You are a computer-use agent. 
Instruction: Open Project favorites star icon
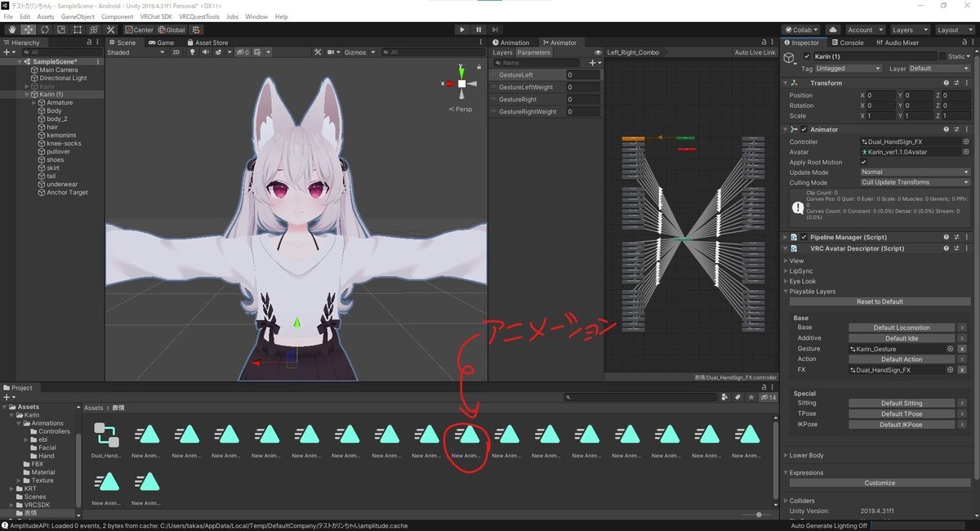(751, 398)
